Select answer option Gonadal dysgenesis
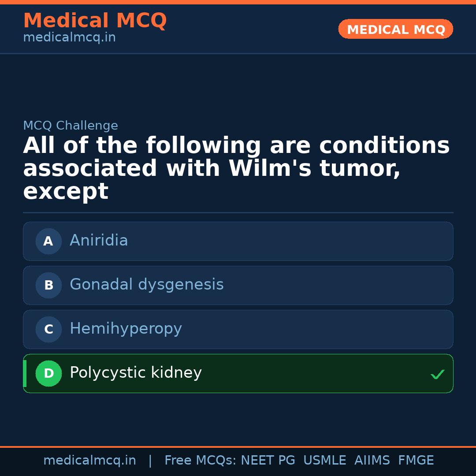This screenshot has width=476, height=476. [x=238, y=285]
